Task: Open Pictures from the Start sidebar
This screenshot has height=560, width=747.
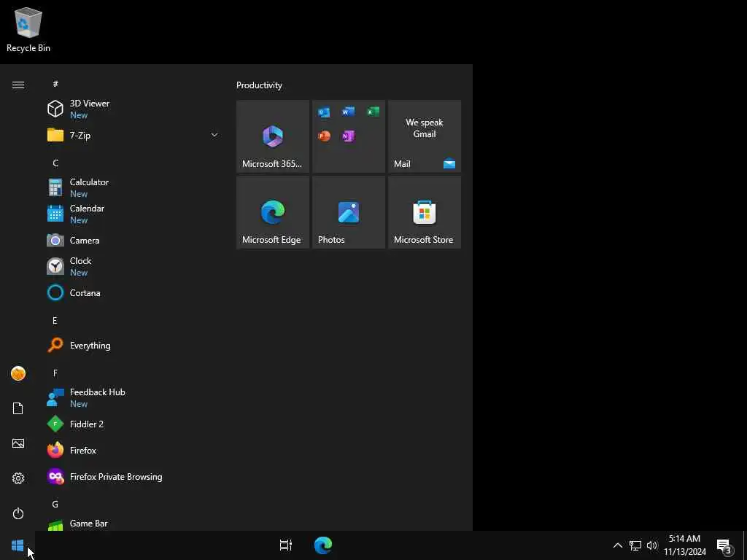Action: click(18, 443)
